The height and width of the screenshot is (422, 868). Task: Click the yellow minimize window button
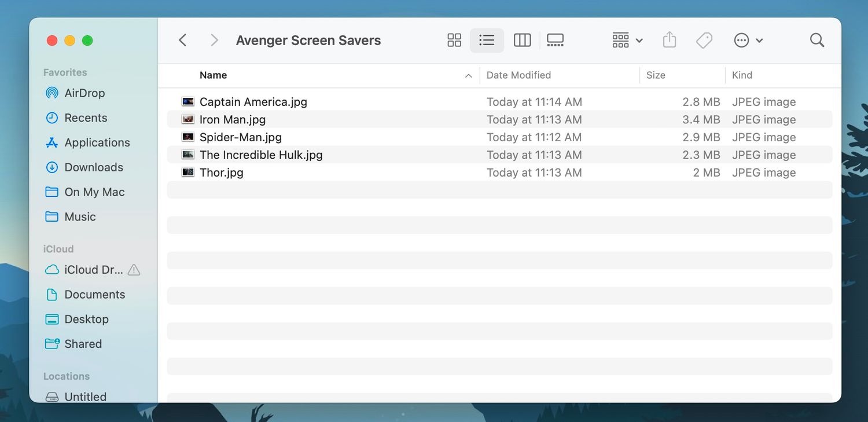[x=69, y=41]
